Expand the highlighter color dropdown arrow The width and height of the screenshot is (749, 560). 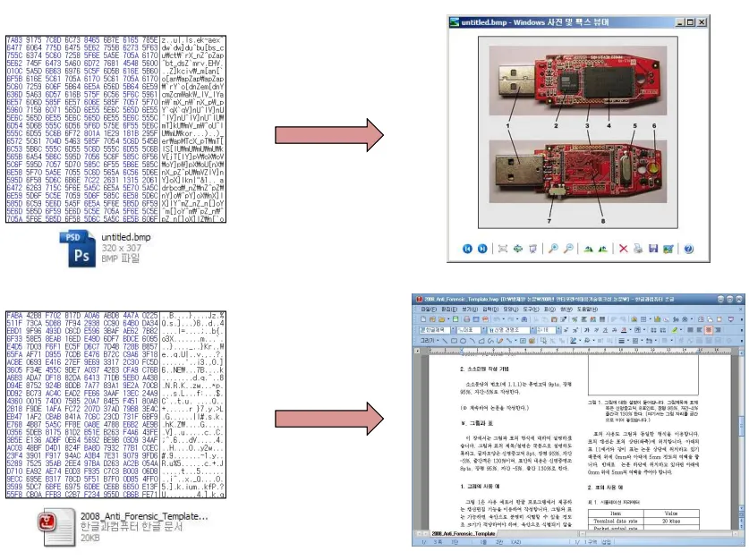click(x=681, y=330)
